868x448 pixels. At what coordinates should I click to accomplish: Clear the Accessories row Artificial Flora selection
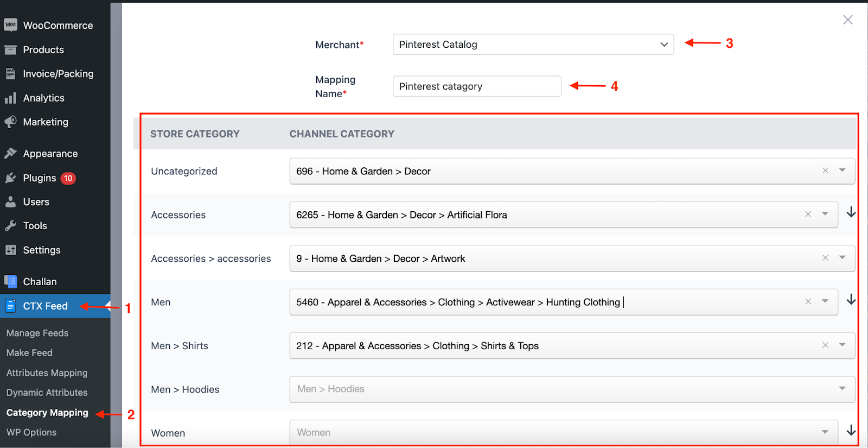(x=808, y=214)
